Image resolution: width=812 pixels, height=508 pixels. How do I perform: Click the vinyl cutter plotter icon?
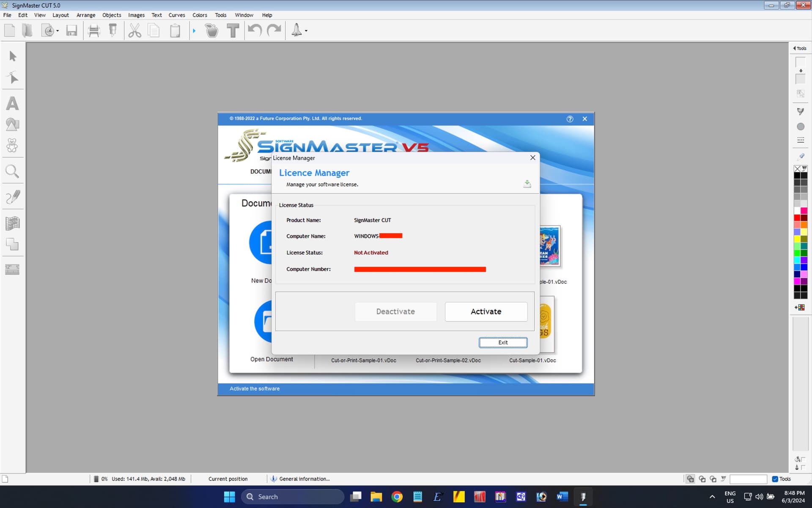coord(113,30)
